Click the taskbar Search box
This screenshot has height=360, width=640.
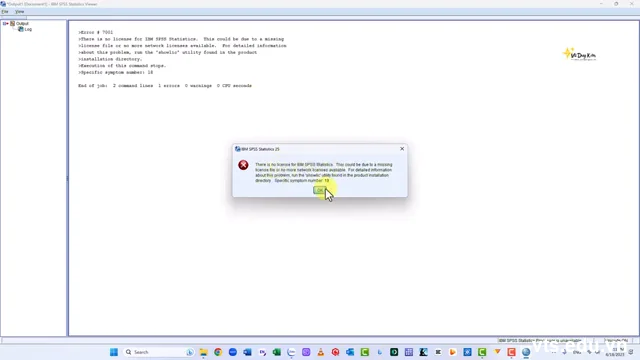click(x=158, y=352)
